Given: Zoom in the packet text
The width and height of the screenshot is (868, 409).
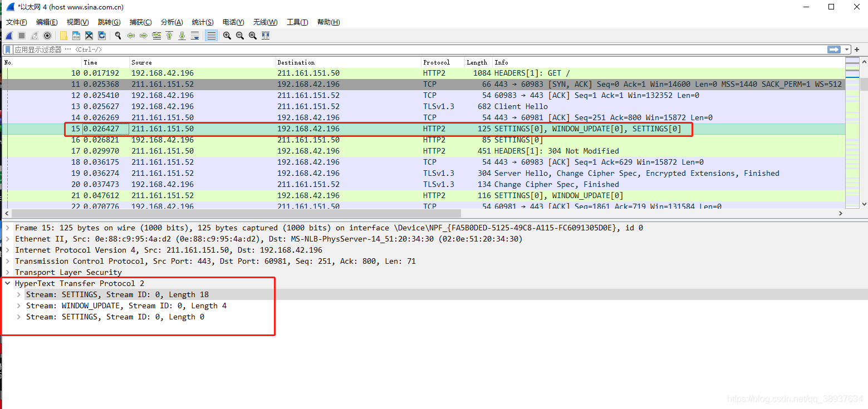Looking at the screenshot, I should (227, 36).
